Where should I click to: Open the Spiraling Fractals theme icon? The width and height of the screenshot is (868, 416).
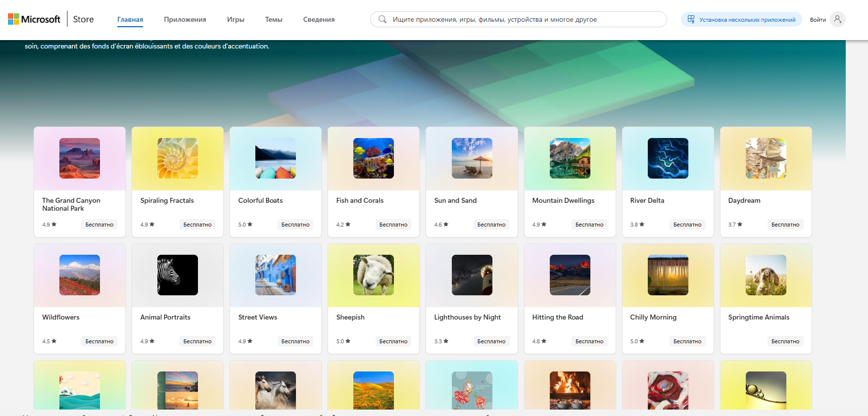coord(177,158)
